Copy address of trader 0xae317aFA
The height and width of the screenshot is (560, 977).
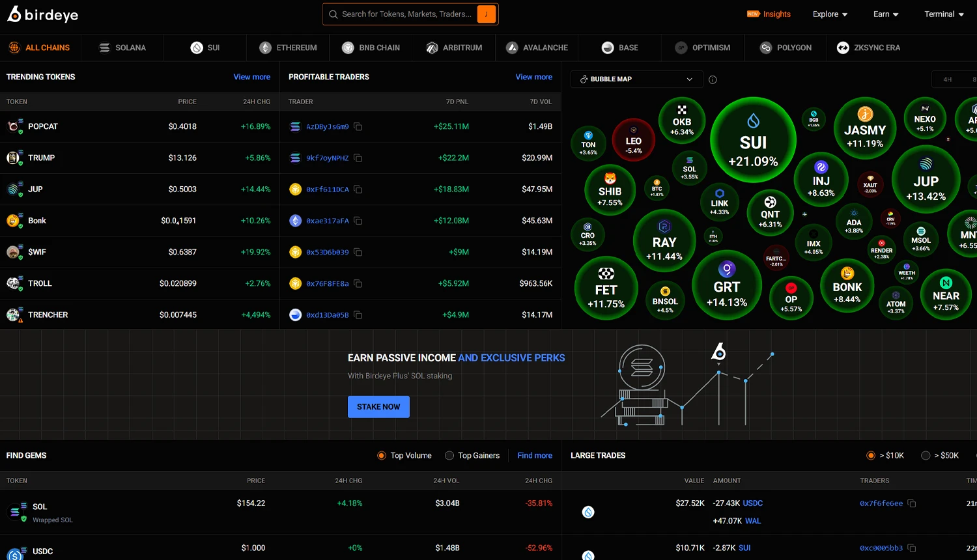tap(358, 221)
